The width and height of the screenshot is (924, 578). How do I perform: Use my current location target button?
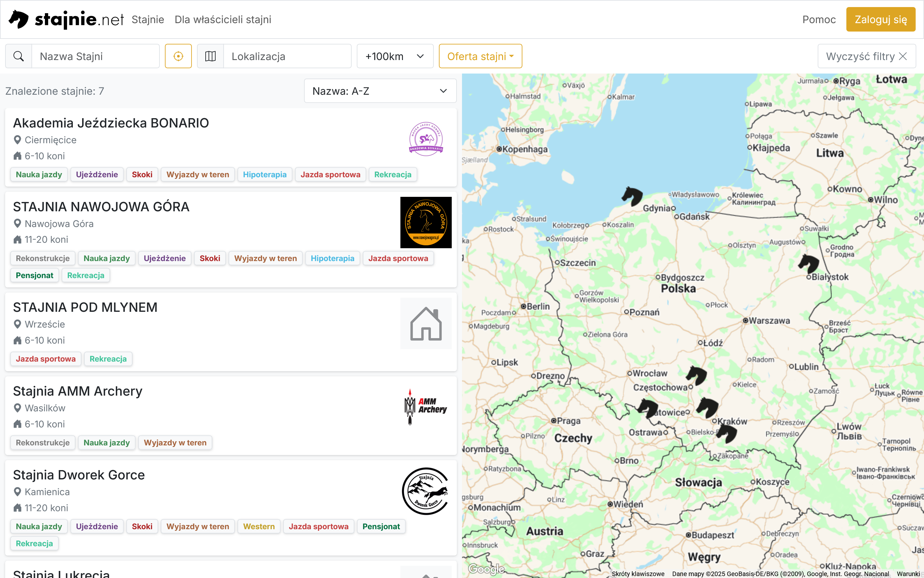click(178, 56)
